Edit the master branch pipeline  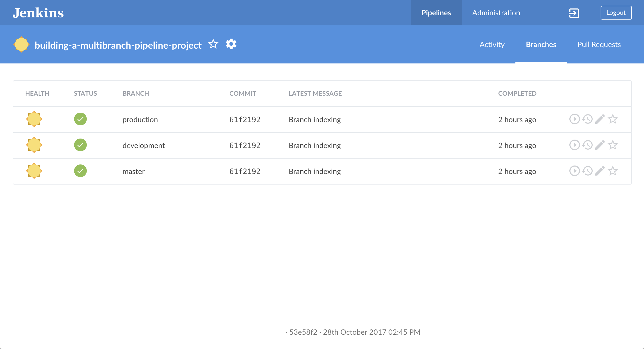click(600, 171)
